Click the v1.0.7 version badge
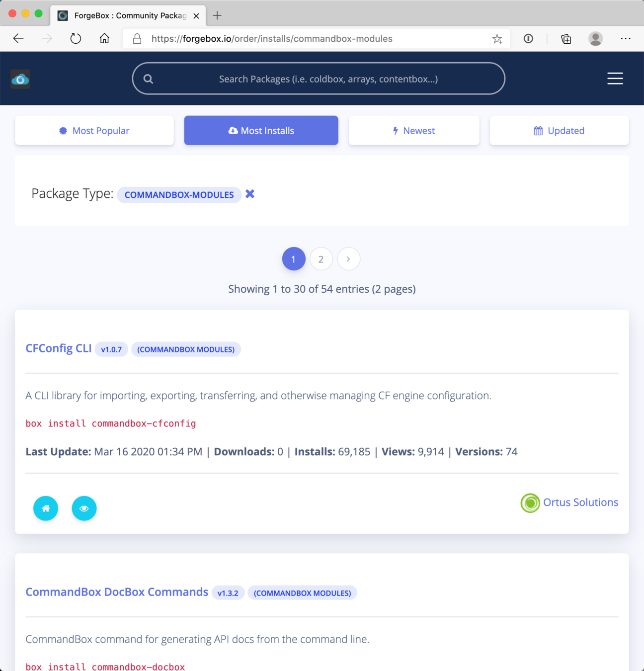 (111, 349)
